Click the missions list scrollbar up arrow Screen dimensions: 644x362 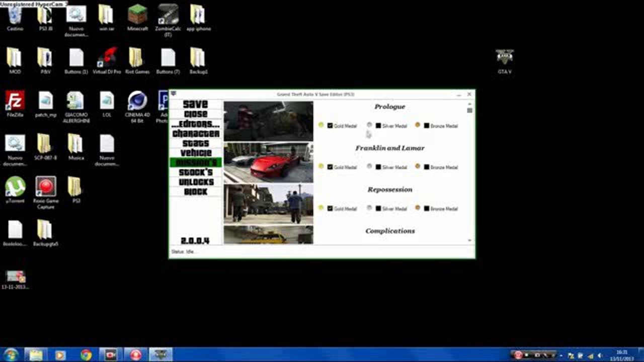pos(469,104)
